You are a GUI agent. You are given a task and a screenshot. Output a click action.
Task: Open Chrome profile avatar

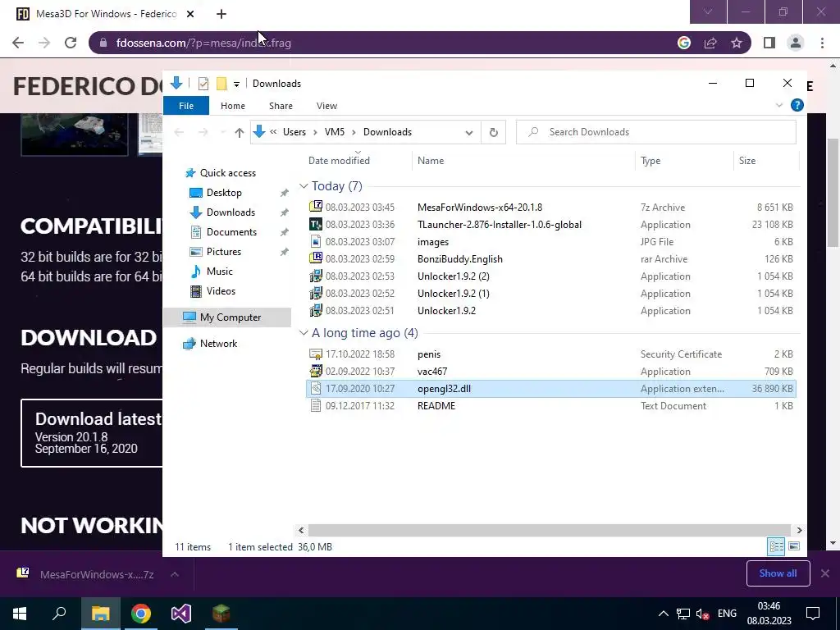[796, 43]
